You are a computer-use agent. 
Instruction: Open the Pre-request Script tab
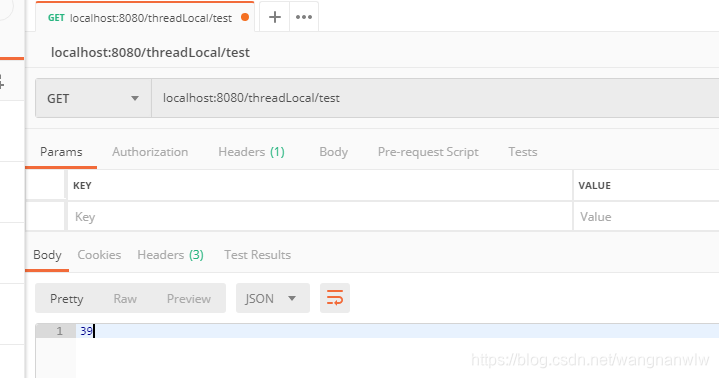pos(428,152)
